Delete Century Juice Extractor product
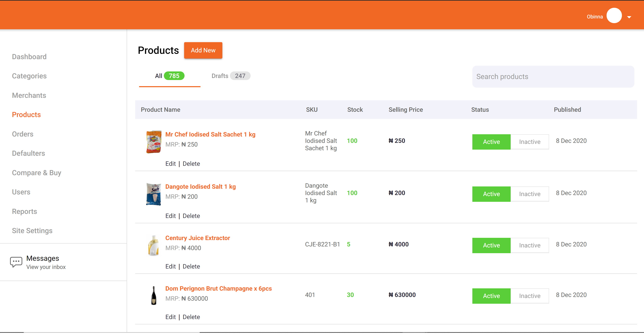 click(x=191, y=266)
